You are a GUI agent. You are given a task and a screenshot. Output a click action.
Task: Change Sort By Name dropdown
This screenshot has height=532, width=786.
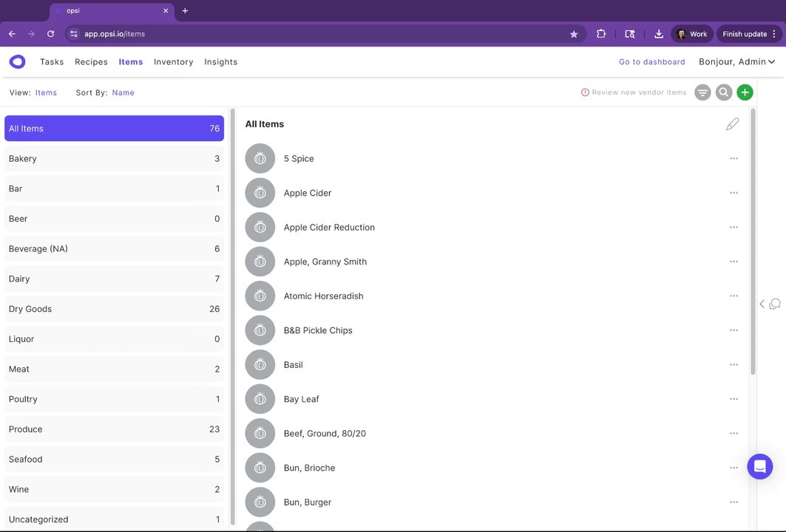click(x=123, y=92)
